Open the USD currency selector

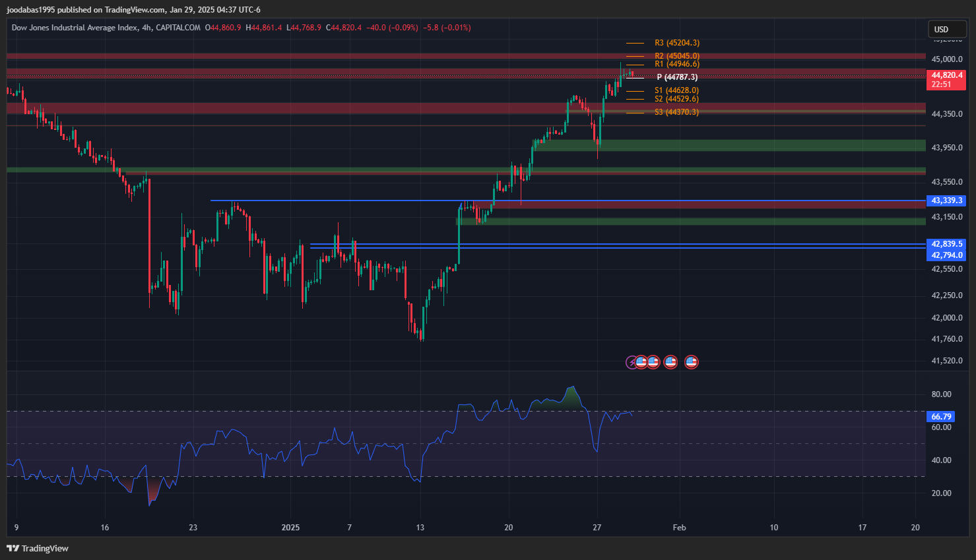point(947,29)
